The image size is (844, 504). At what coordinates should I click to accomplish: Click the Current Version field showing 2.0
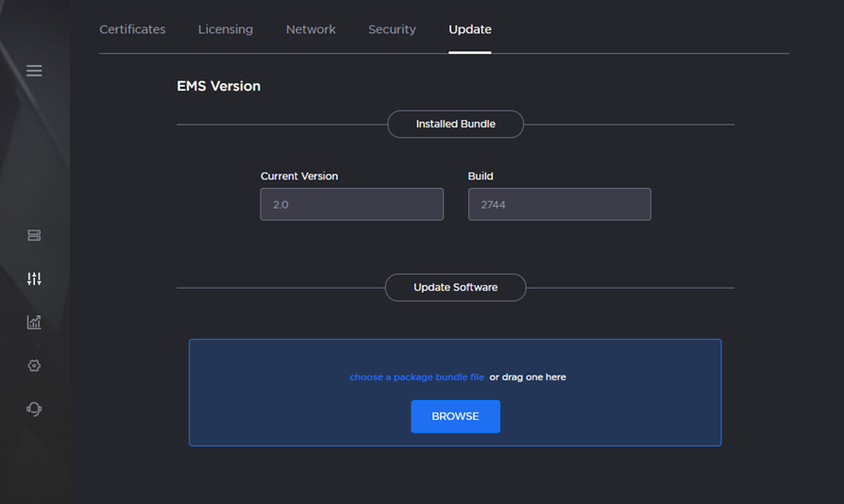(x=351, y=204)
